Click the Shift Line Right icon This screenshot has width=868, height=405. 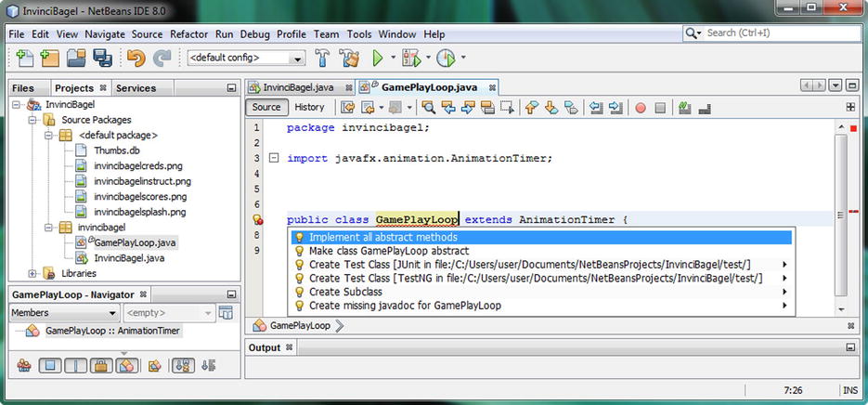pyautogui.click(x=615, y=108)
